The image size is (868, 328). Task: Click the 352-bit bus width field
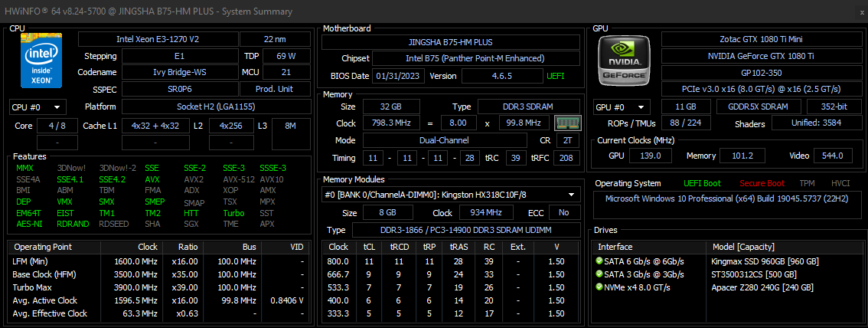[x=834, y=107]
